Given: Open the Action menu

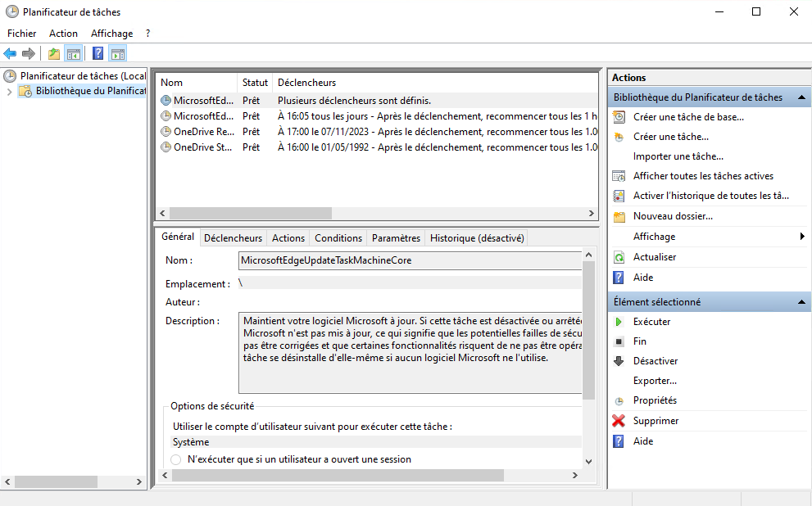Looking at the screenshot, I should pos(63,34).
